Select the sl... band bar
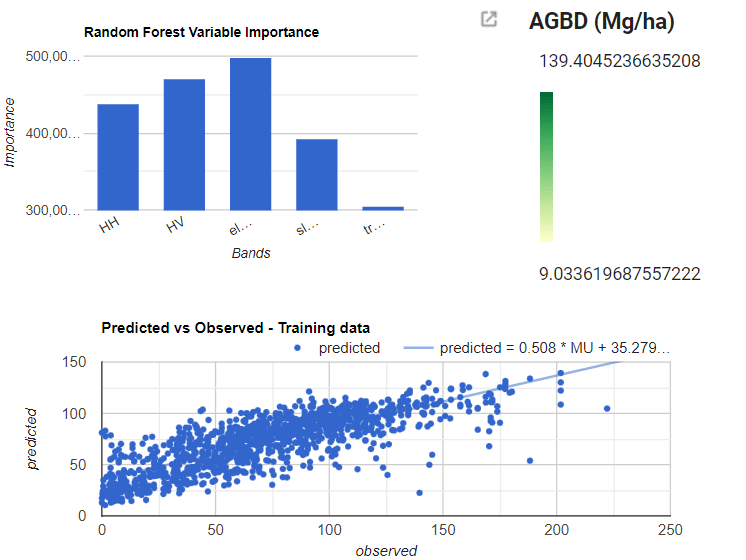The width and height of the screenshot is (746, 560). click(x=316, y=174)
